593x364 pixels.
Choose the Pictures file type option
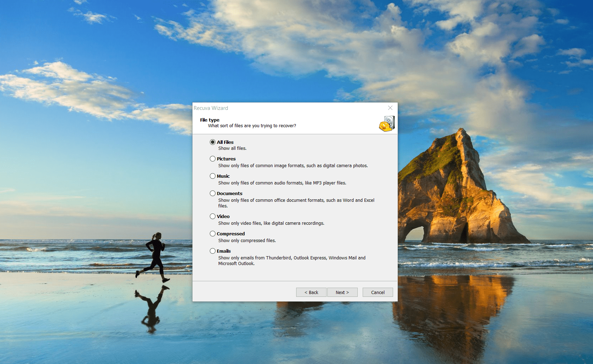click(x=213, y=159)
